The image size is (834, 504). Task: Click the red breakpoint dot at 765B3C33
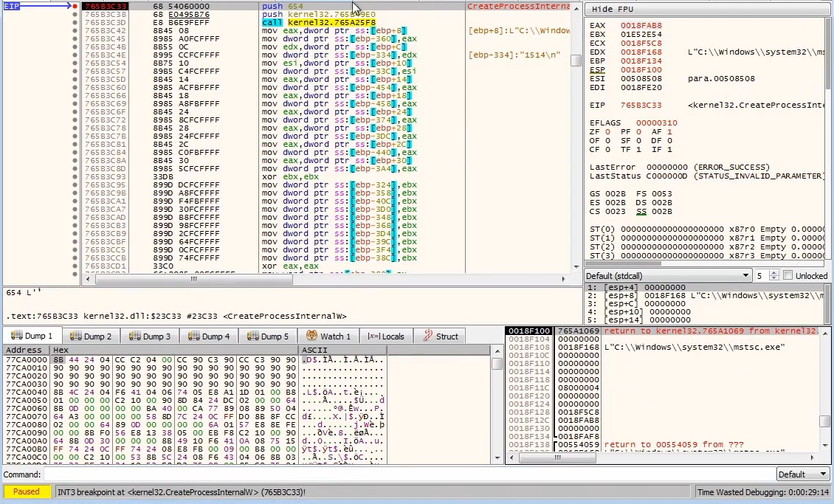pyautogui.click(x=75, y=7)
